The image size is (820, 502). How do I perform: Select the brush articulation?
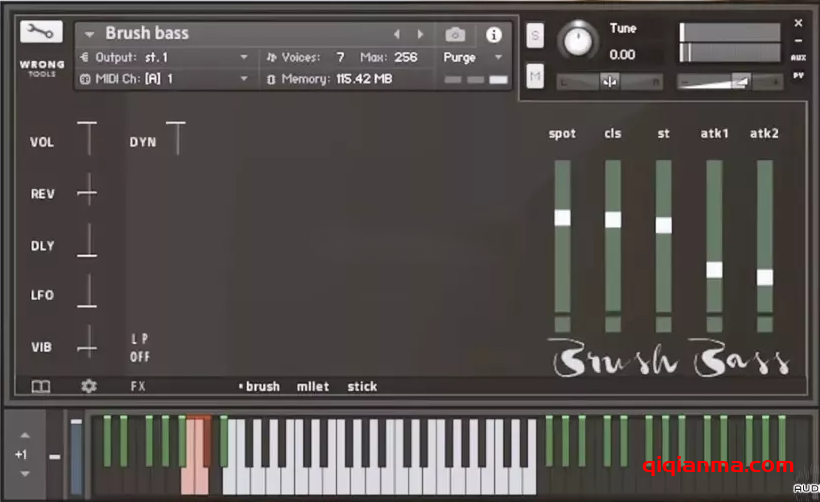tap(261, 386)
